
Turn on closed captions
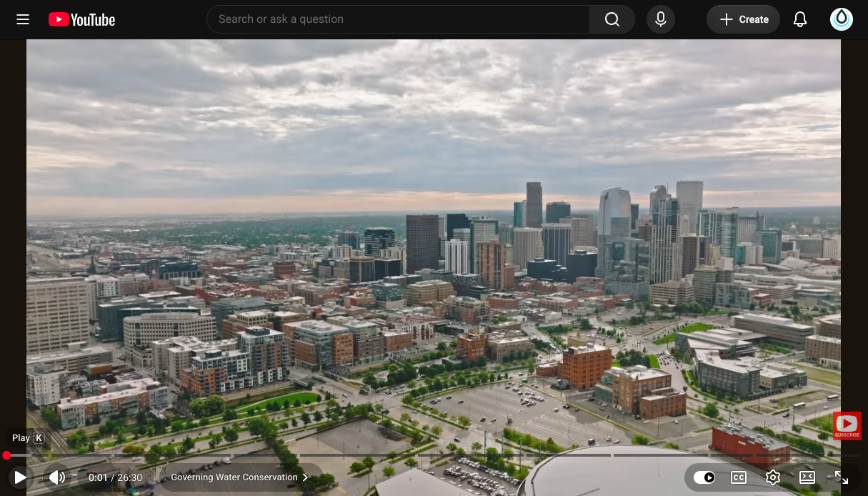pyautogui.click(x=739, y=477)
